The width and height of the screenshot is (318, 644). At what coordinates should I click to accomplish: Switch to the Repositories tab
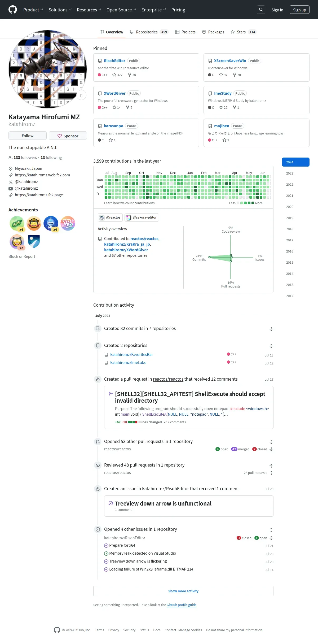coord(149,32)
